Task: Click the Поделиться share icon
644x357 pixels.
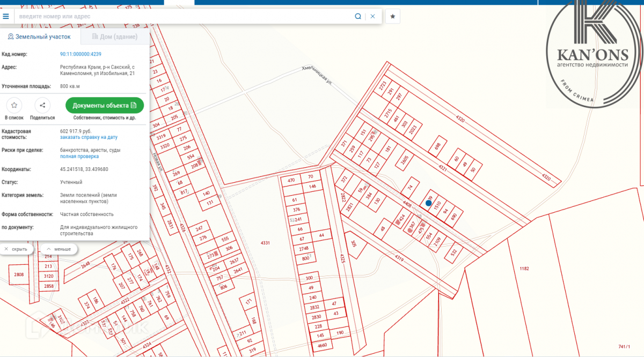Action: tap(42, 106)
